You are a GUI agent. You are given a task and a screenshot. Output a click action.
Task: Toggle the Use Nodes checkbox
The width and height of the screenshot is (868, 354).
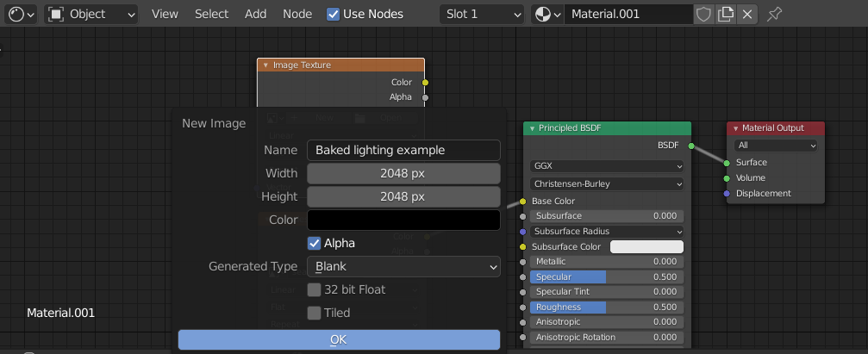pyautogui.click(x=333, y=14)
